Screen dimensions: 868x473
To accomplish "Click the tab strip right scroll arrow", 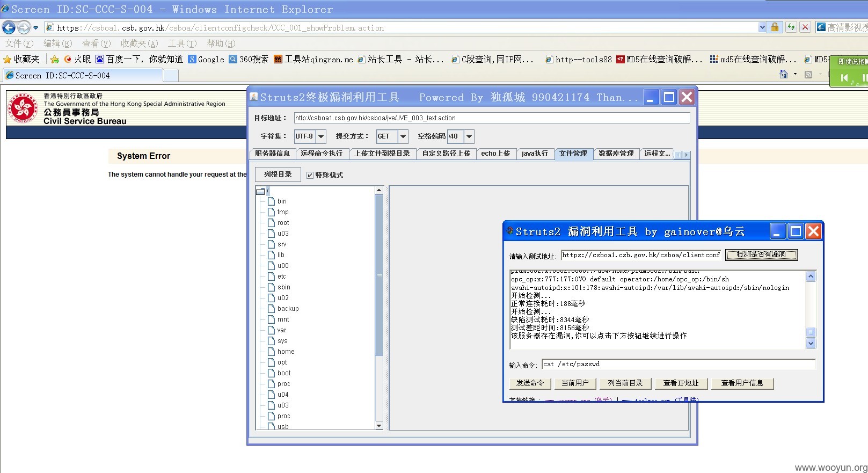I will point(686,155).
